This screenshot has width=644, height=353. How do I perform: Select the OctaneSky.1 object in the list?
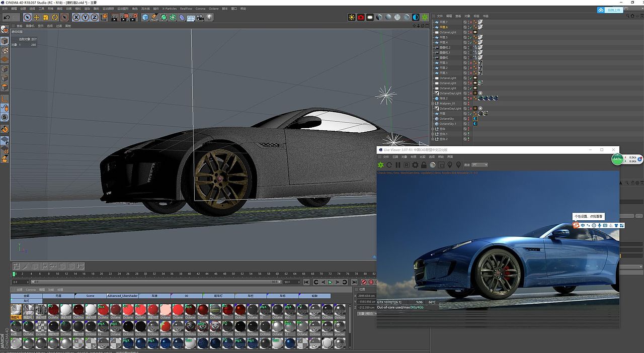(447, 124)
